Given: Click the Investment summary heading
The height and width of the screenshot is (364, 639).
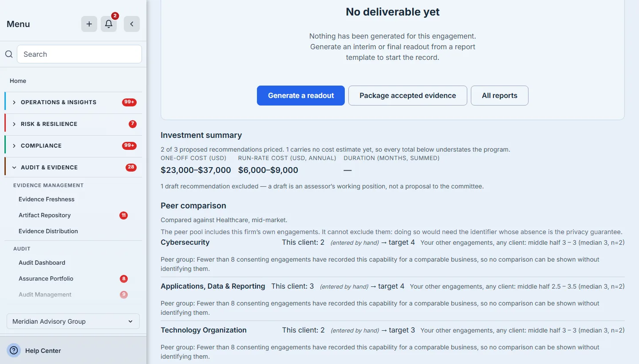Looking at the screenshot, I should pyautogui.click(x=201, y=135).
